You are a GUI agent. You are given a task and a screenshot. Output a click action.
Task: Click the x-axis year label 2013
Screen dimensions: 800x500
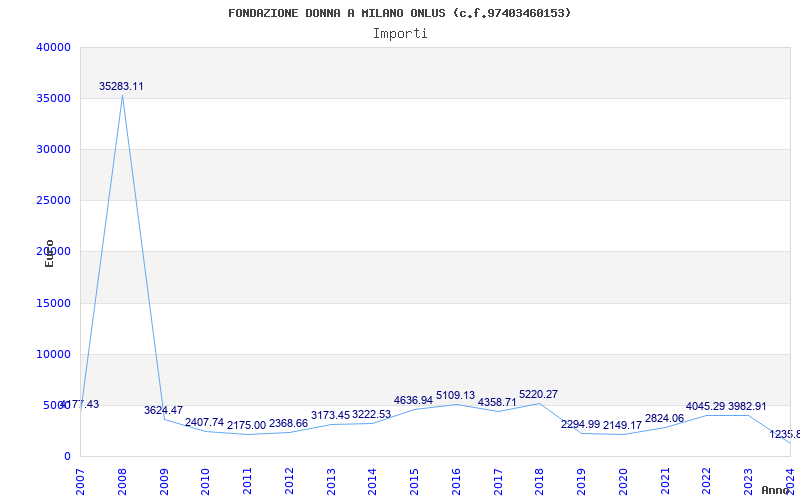331,482
